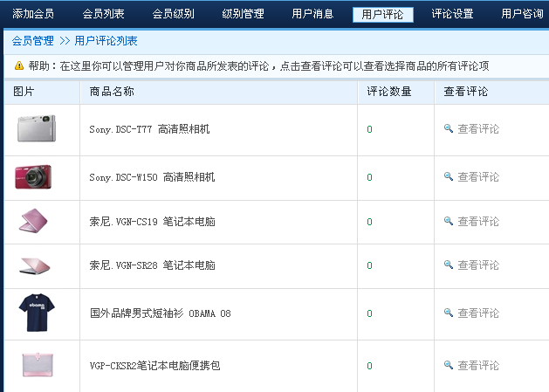
Task: Open the 添加会员 tab
Action: click(33, 14)
